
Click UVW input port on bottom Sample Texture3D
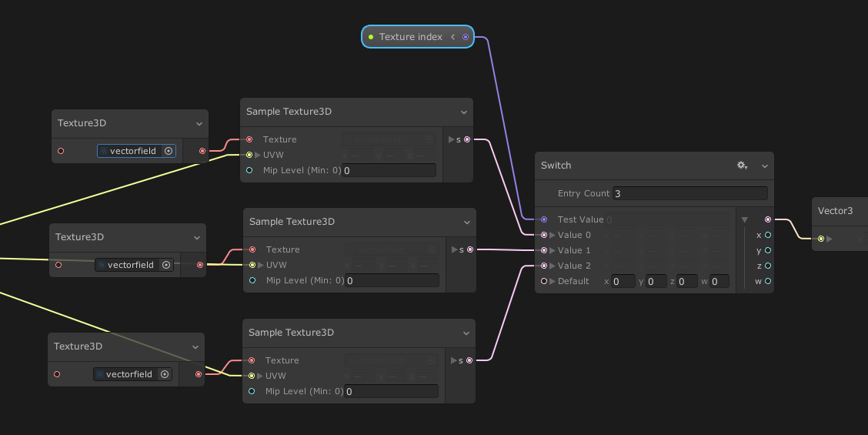(252, 376)
